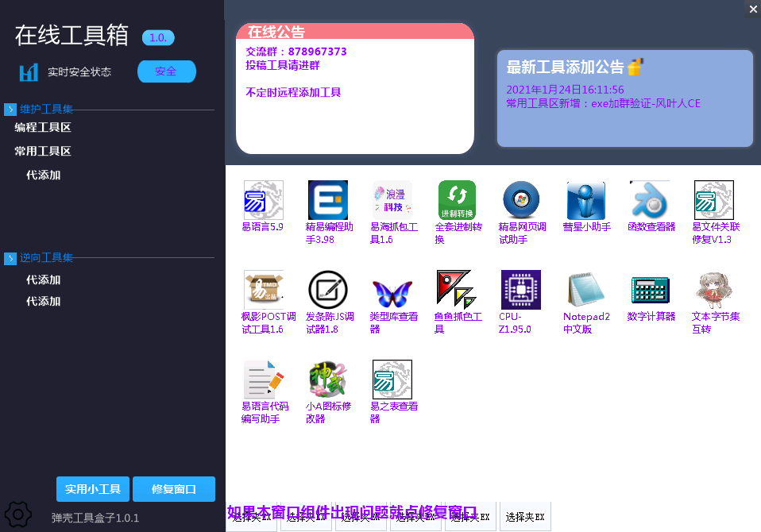Launch the 全套进制转换 tool
This screenshot has width=761, height=532.
click(457, 200)
